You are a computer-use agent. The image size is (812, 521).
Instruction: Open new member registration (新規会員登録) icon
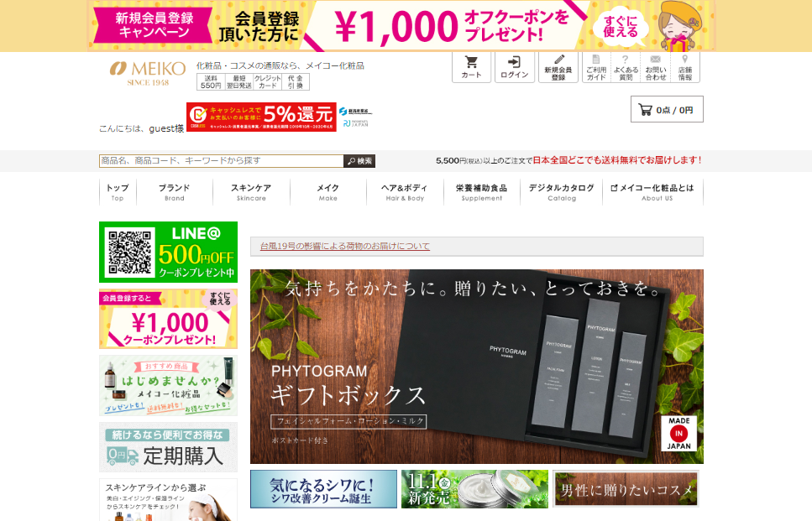click(x=558, y=67)
